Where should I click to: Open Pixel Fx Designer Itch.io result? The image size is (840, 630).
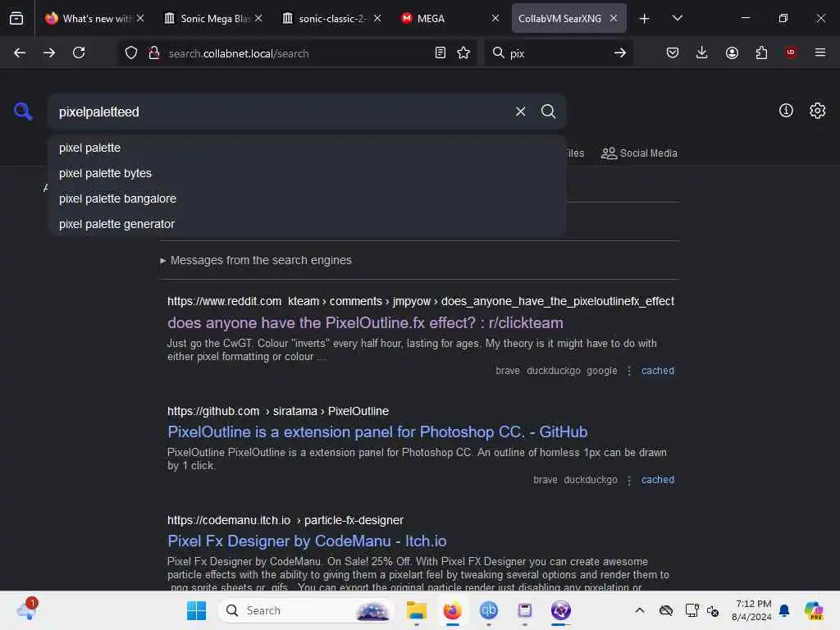[x=307, y=541]
